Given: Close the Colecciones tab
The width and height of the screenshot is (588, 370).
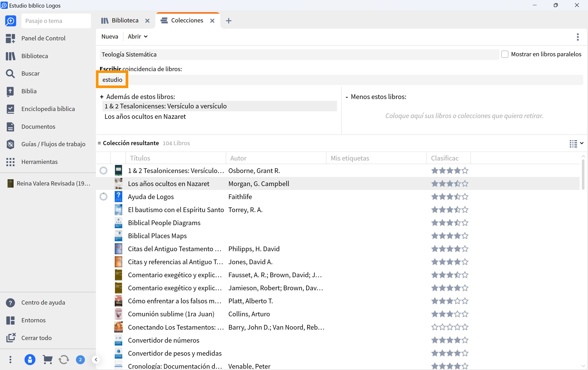Looking at the screenshot, I should tap(212, 21).
